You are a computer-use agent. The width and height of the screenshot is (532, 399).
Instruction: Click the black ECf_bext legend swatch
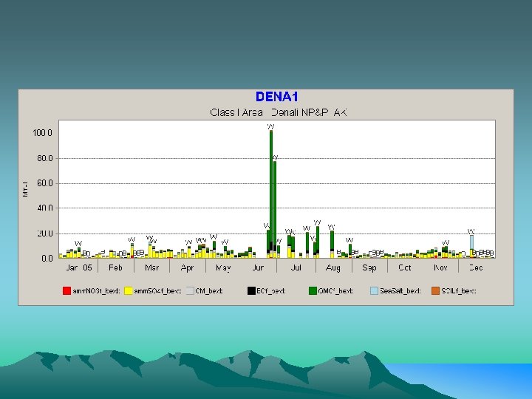[251, 291]
